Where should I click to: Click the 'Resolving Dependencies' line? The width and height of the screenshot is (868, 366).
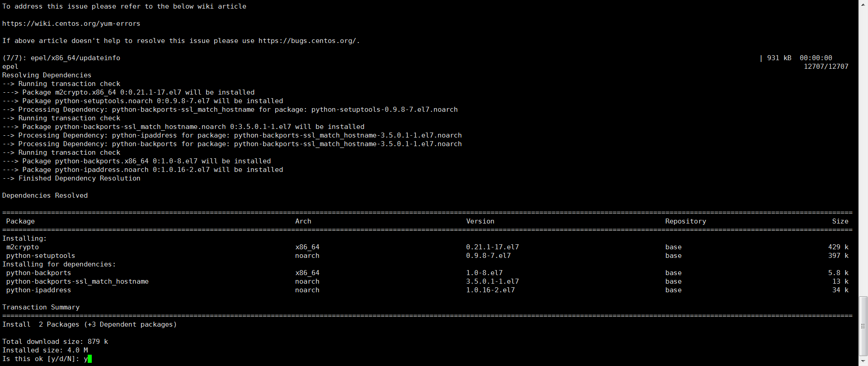pos(47,75)
